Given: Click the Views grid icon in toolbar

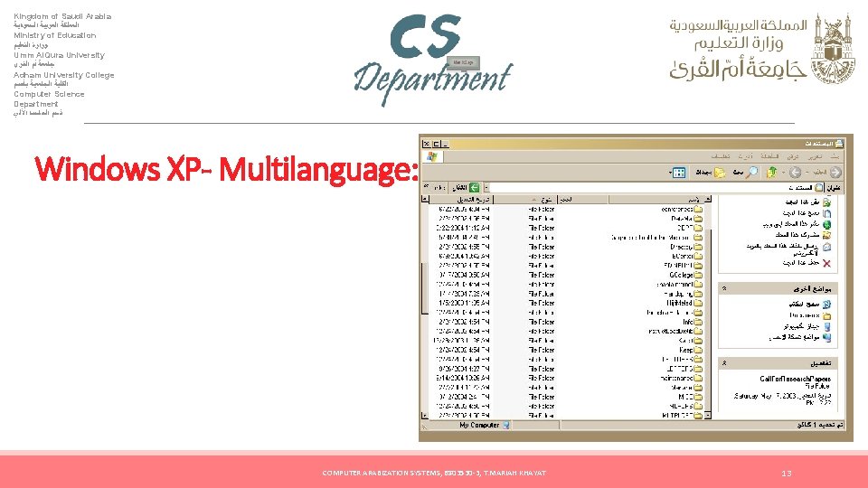Looking at the screenshot, I should 679,173.
